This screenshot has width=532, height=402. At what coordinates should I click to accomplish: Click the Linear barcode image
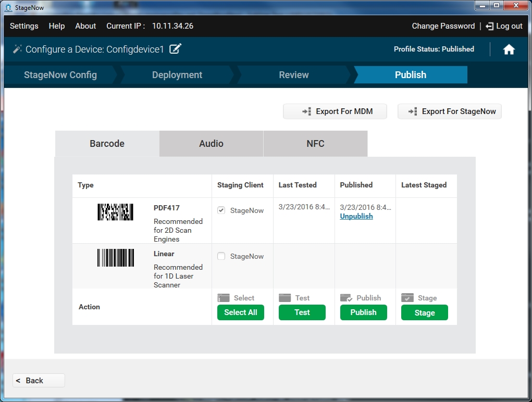(115, 258)
